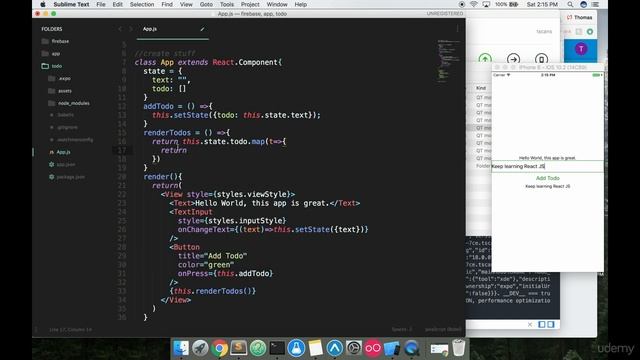Select the Thomas browser tab
Screen dimensions: 640x360
click(579, 18)
